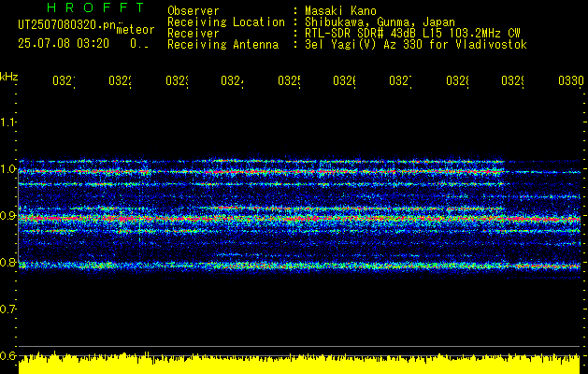The height and width of the screenshot is (374, 588).
Task: Click the 0.8 frequency axis label
Action: (7, 262)
